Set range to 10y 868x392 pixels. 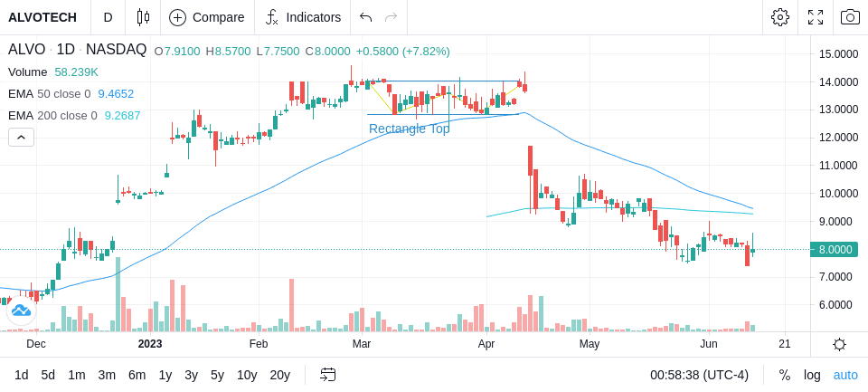point(247,376)
